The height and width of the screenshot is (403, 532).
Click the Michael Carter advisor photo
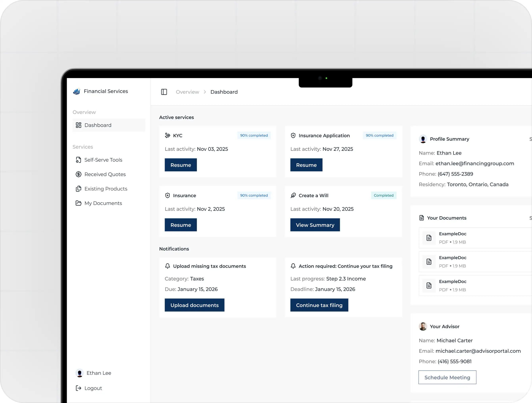click(423, 326)
